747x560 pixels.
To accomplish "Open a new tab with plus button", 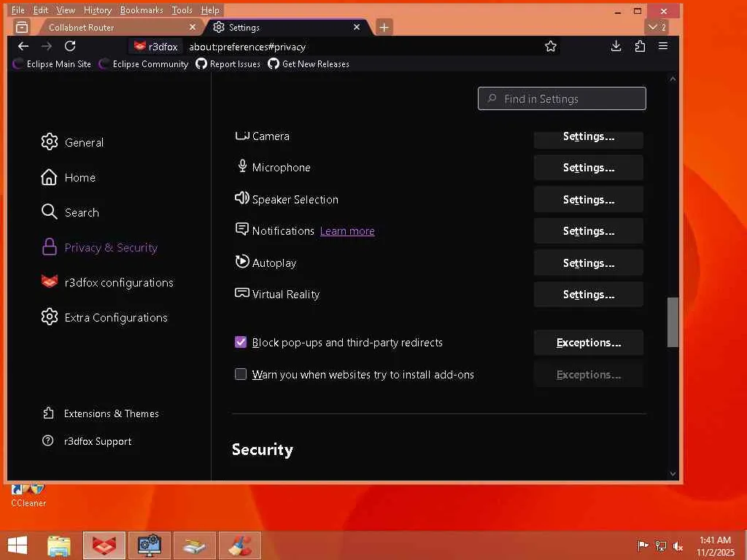I will tap(384, 28).
